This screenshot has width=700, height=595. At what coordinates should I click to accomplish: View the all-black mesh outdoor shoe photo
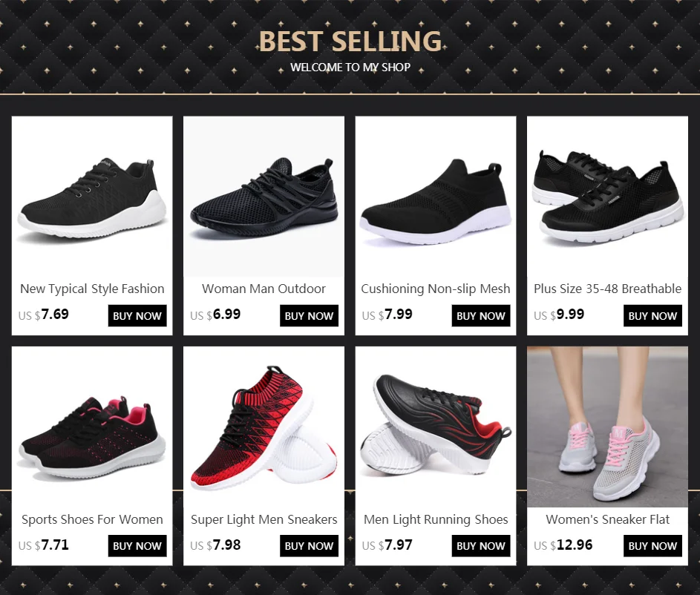click(x=264, y=197)
